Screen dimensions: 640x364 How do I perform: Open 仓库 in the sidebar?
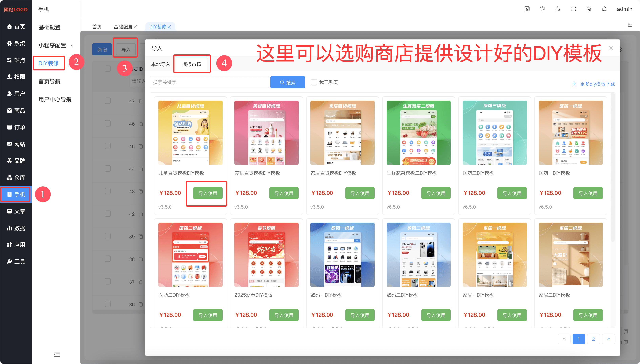[16, 177]
